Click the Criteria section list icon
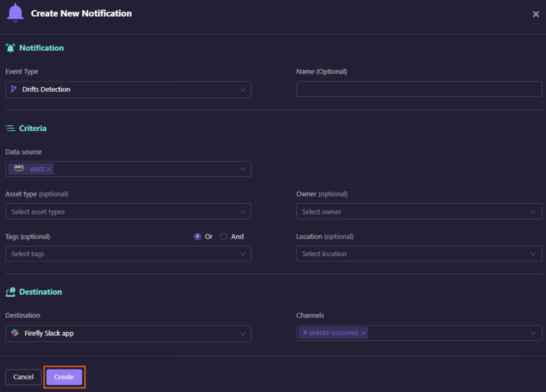Viewport: 546px width, 392px height. [x=10, y=128]
